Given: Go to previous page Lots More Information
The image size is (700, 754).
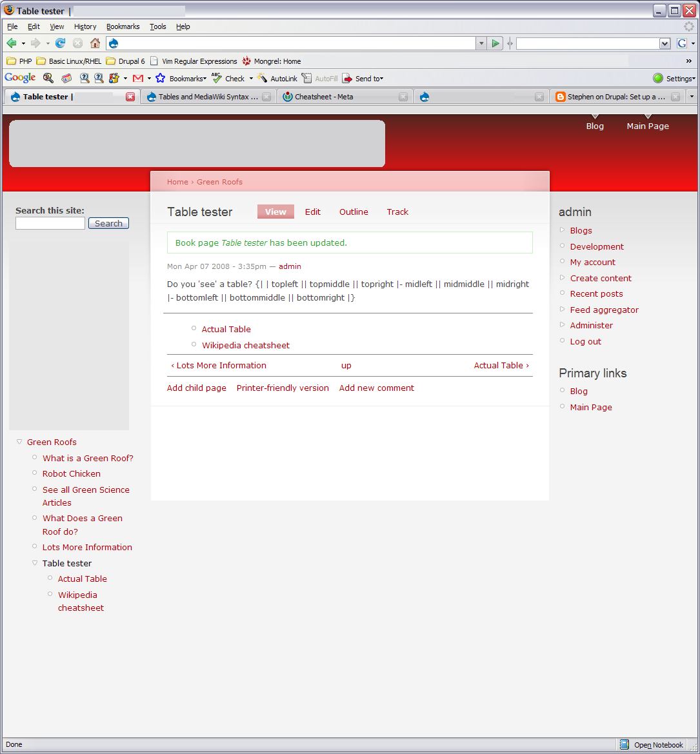Looking at the screenshot, I should pos(219,365).
